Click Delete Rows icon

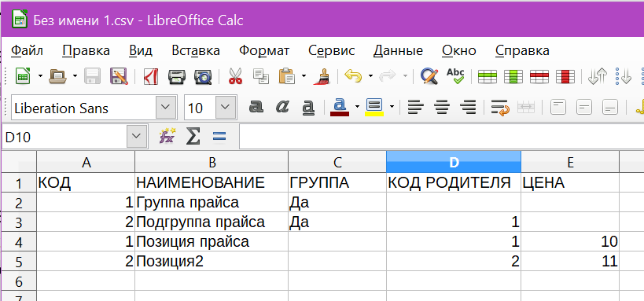(x=539, y=77)
